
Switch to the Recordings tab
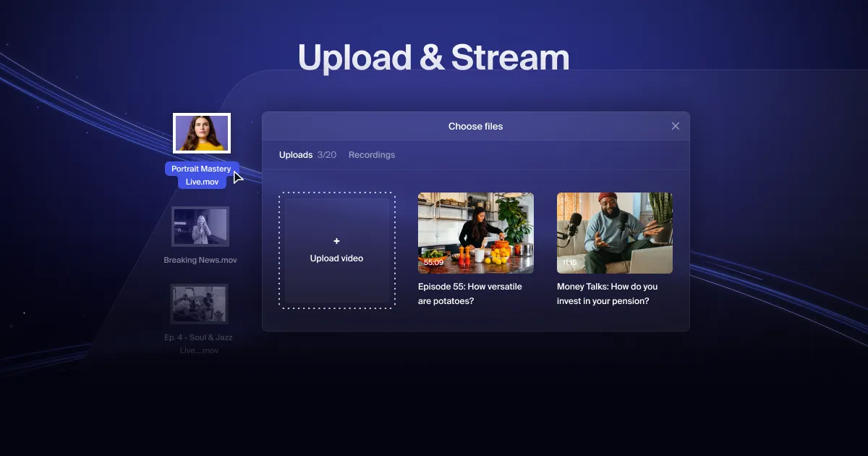(x=372, y=155)
